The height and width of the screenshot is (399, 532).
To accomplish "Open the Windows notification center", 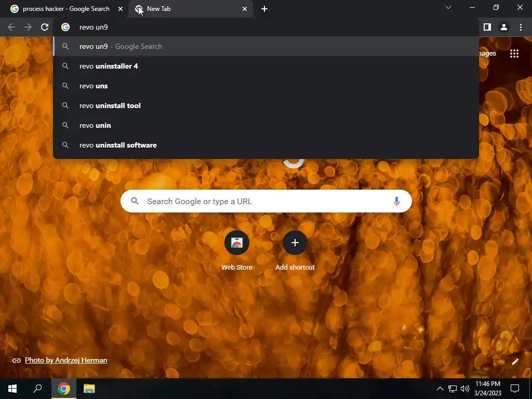I will [x=515, y=389].
